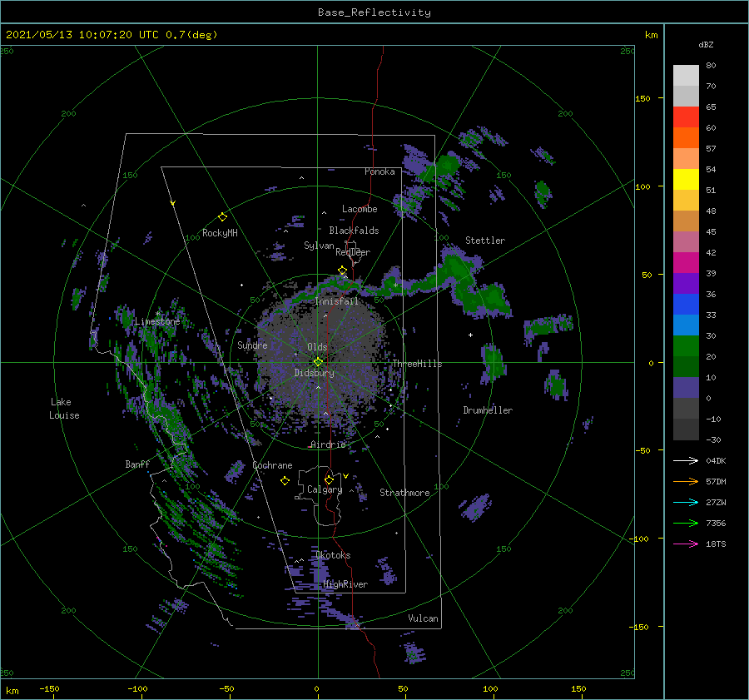
Task: Click the yellow V marker northwest of RockyMH
Action: point(173,203)
